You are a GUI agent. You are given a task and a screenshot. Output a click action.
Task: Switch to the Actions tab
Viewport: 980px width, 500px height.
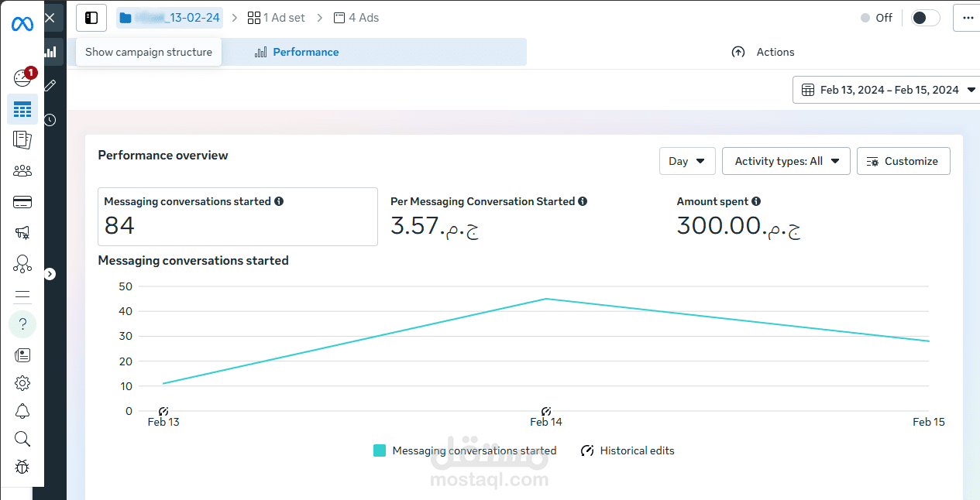tap(763, 52)
